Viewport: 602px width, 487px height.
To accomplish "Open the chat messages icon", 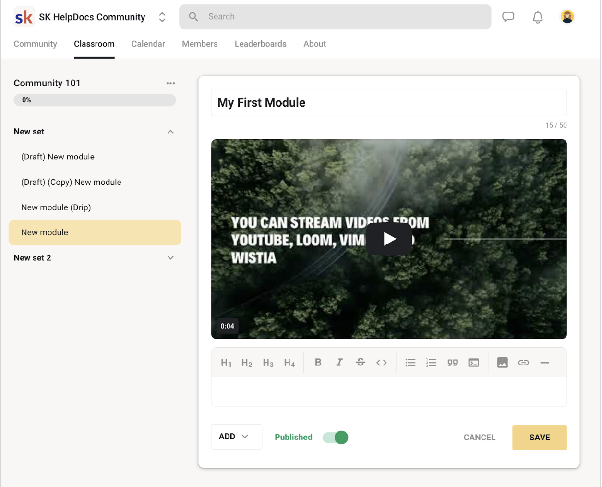I will click(508, 17).
